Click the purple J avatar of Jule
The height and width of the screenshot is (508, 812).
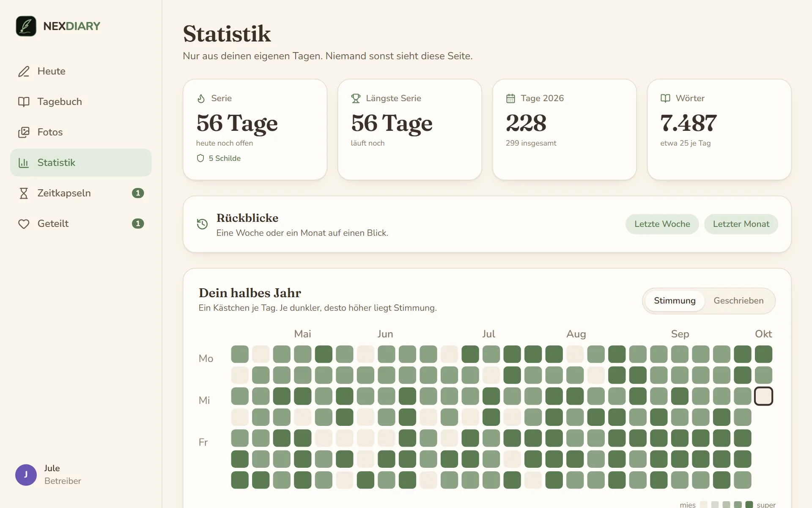coord(26,475)
